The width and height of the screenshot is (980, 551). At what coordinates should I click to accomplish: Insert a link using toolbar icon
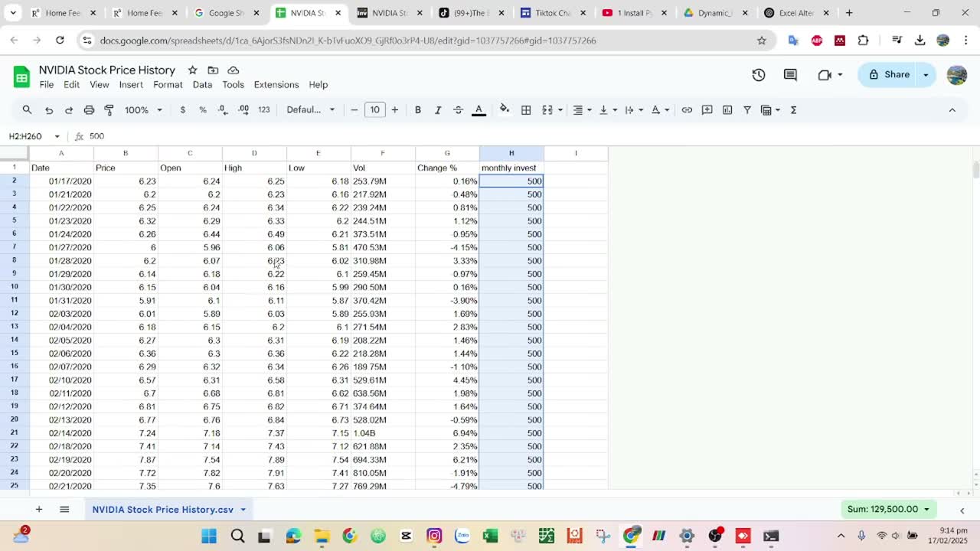pos(687,110)
